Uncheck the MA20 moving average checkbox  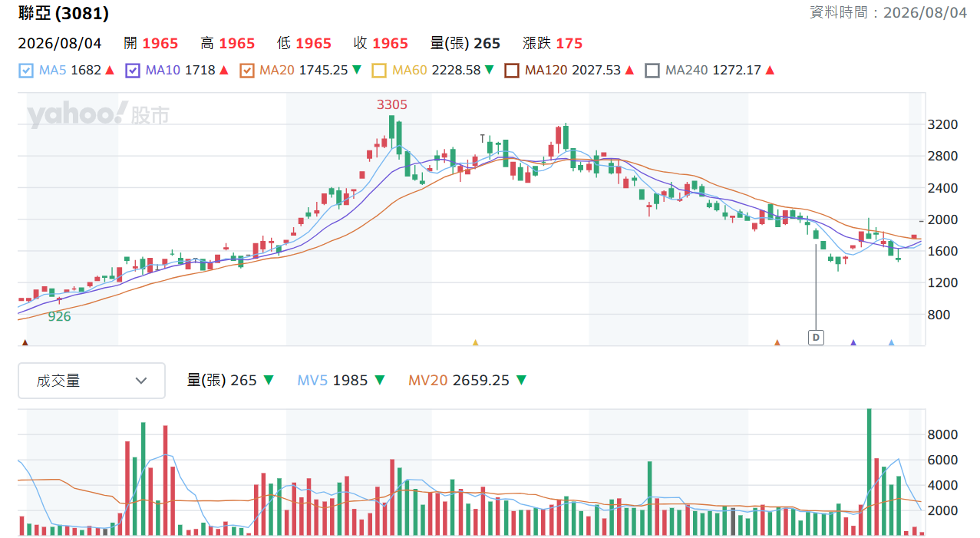(x=246, y=71)
